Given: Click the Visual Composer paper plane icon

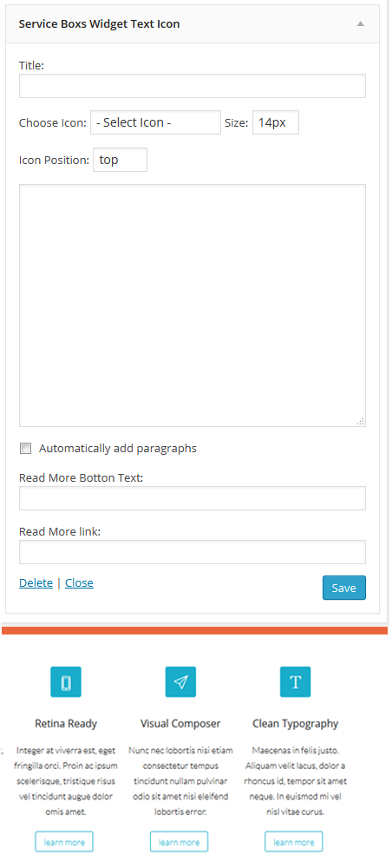Looking at the screenshot, I should (180, 681).
